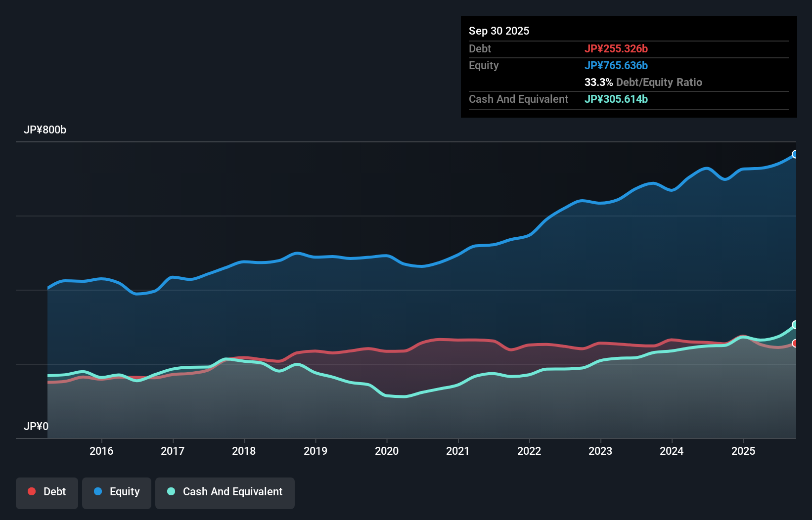Toggle the Equity series legend button

(117, 493)
